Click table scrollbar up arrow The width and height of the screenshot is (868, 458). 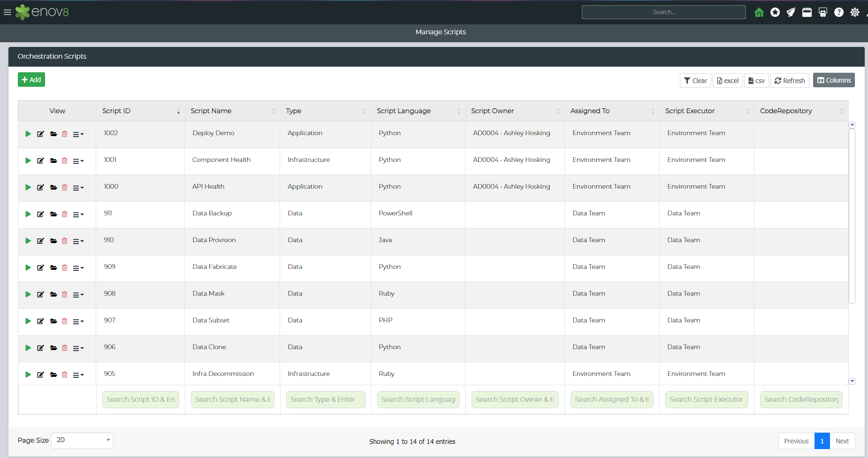pos(852,125)
